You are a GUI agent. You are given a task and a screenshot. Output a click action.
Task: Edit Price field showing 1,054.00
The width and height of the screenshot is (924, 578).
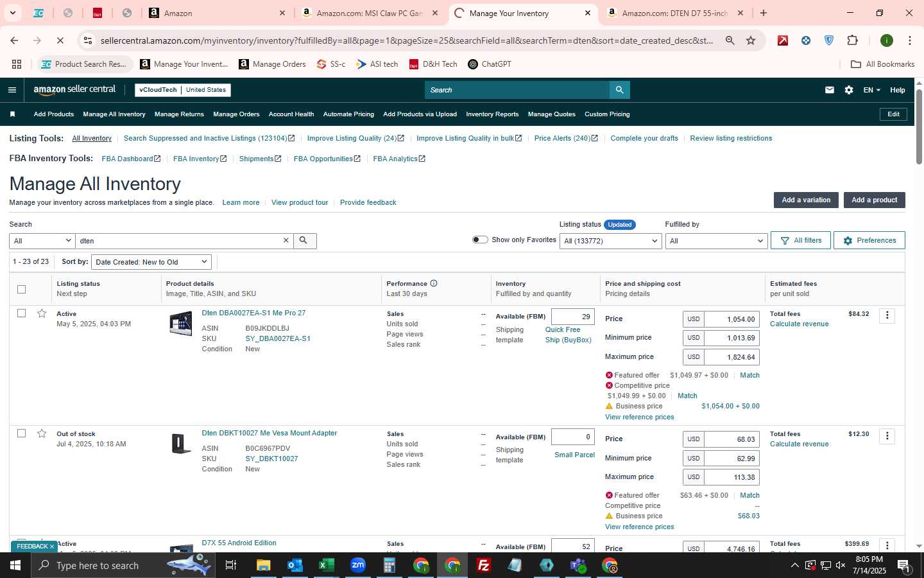click(x=732, y=319)
